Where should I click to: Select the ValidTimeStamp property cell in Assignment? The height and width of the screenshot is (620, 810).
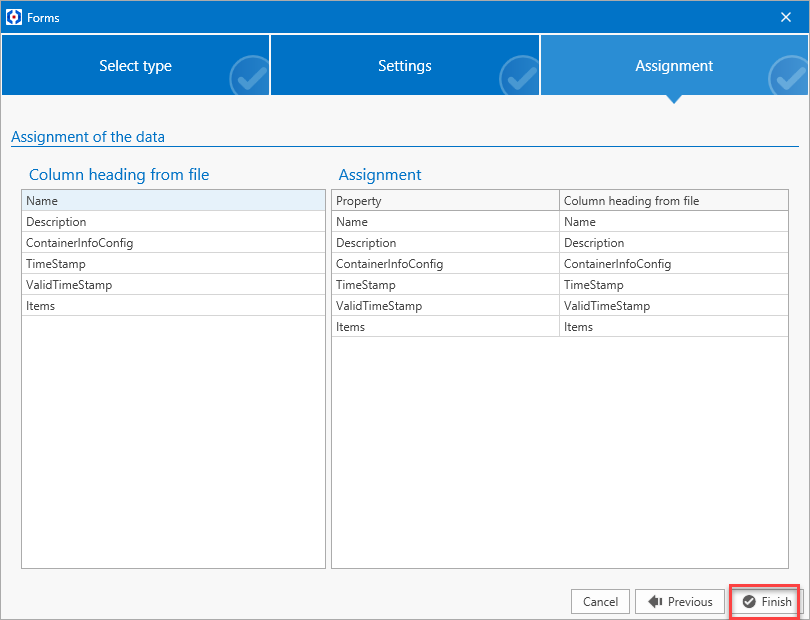[x=445, y=306]
